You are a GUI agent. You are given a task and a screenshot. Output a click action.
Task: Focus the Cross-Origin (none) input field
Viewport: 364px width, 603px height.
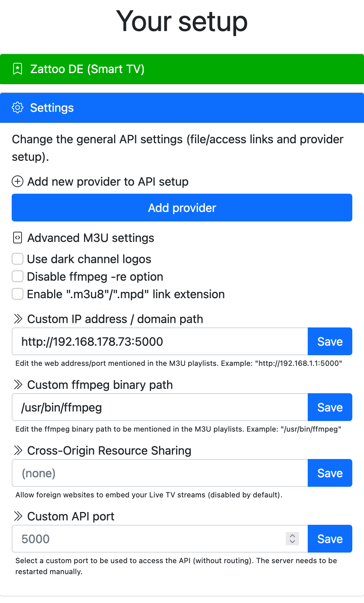pyautogui.click(x=160, y=473)
